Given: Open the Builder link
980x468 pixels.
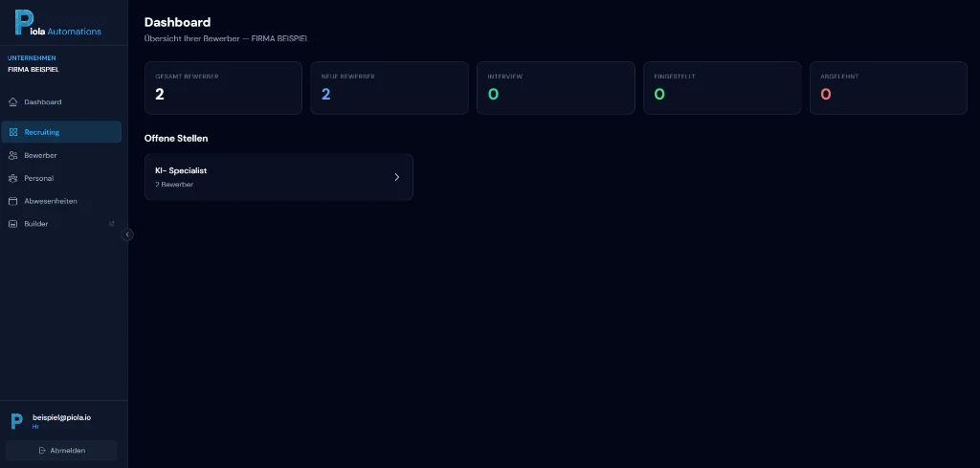Looking at the screenshot, I should (x=61, y=224).
